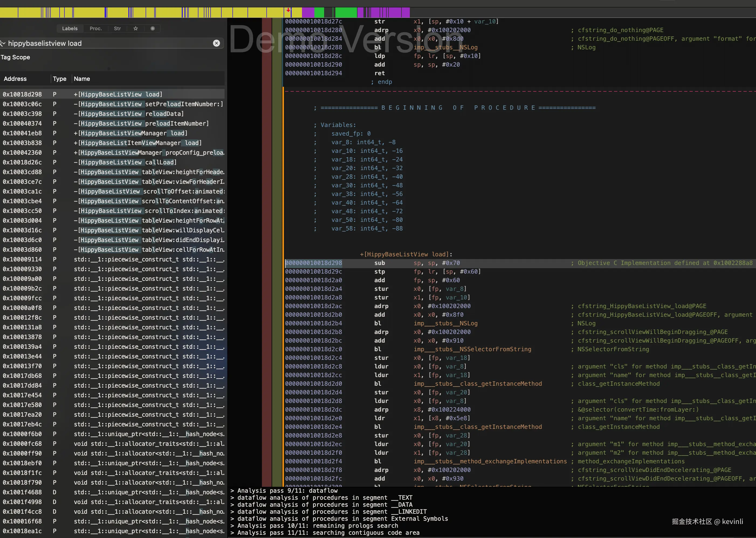
Task: Click green segment in navigation bar
Action: point(346,13)
